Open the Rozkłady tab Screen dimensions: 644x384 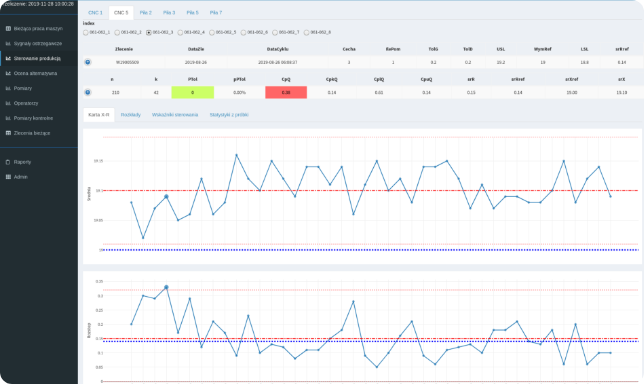click(131, 115)
